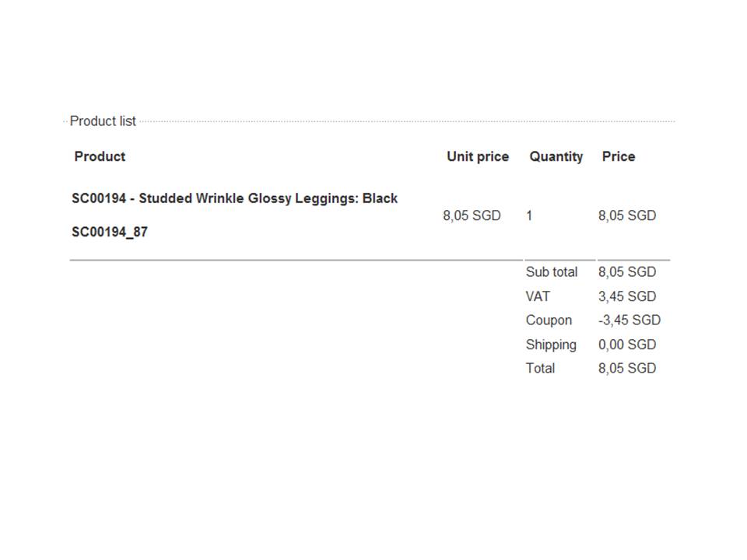Click the Shipping label
This screenshot has height=560, width=747.
pyautogui.click(x=551, y=345)
